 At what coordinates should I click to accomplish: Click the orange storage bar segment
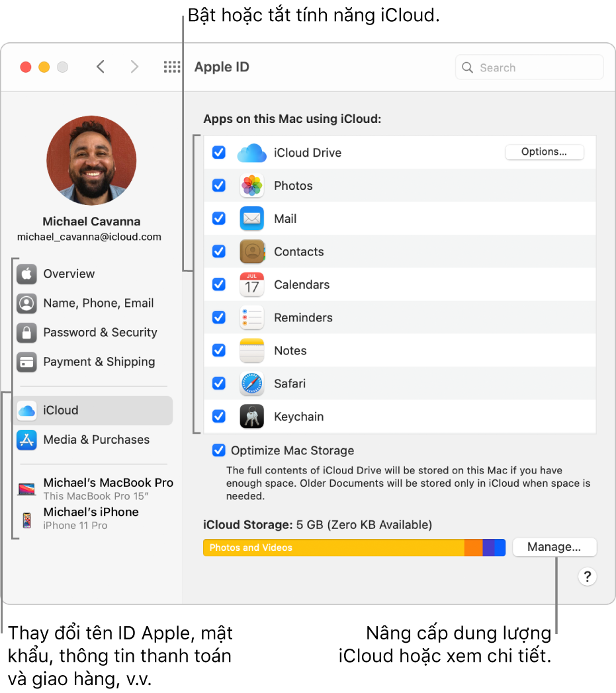(474, 548)
